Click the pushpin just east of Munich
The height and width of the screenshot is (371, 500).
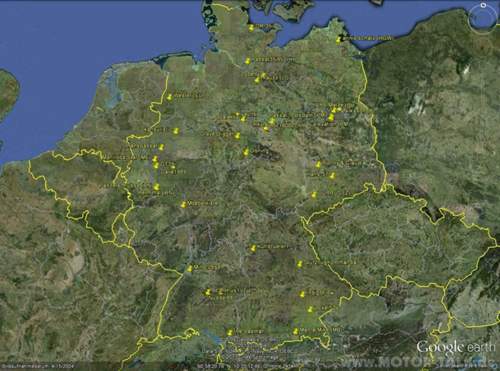pyautogui.click(x=310, y=310)
